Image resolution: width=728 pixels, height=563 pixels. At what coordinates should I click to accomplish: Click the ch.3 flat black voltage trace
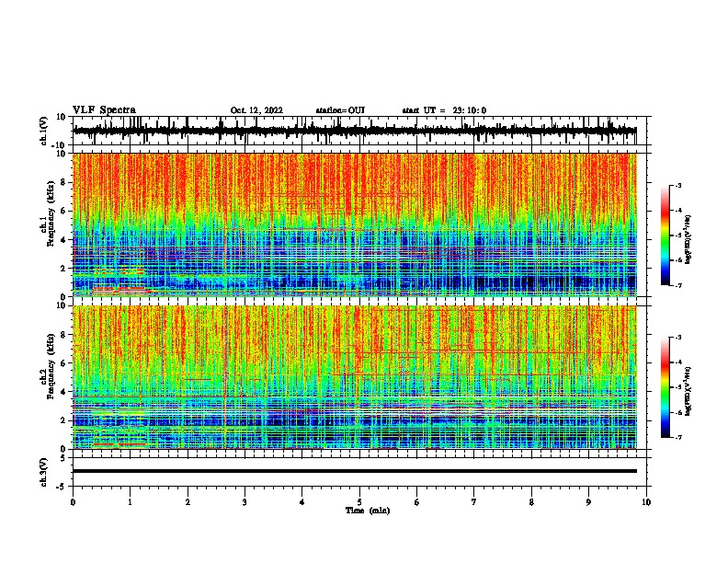click(x=355, y=471)
